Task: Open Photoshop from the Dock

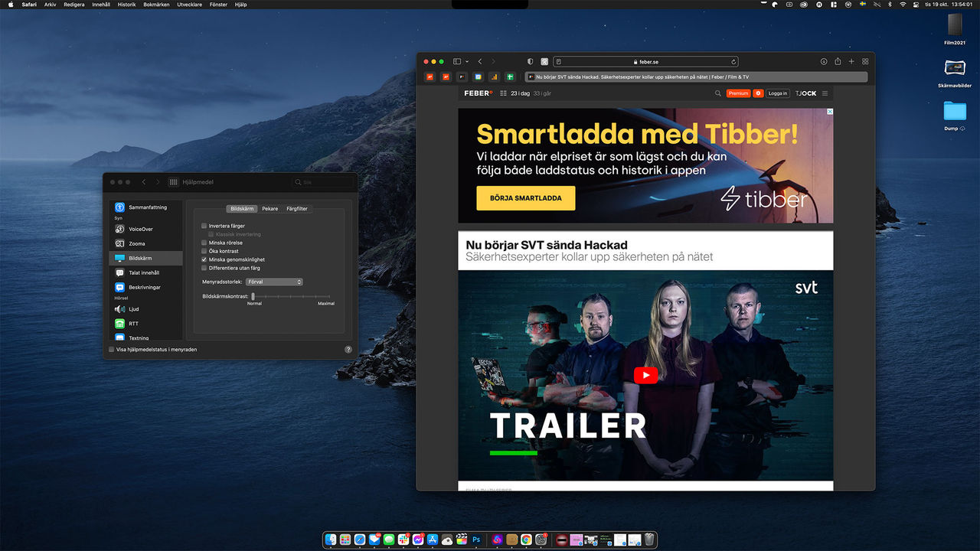Action: point(476,540)
